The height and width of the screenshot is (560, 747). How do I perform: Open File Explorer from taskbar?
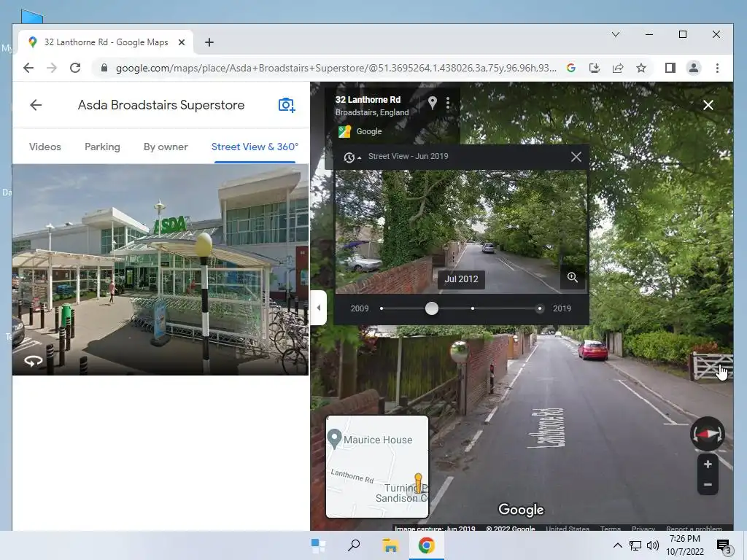[x=390, y=545]
